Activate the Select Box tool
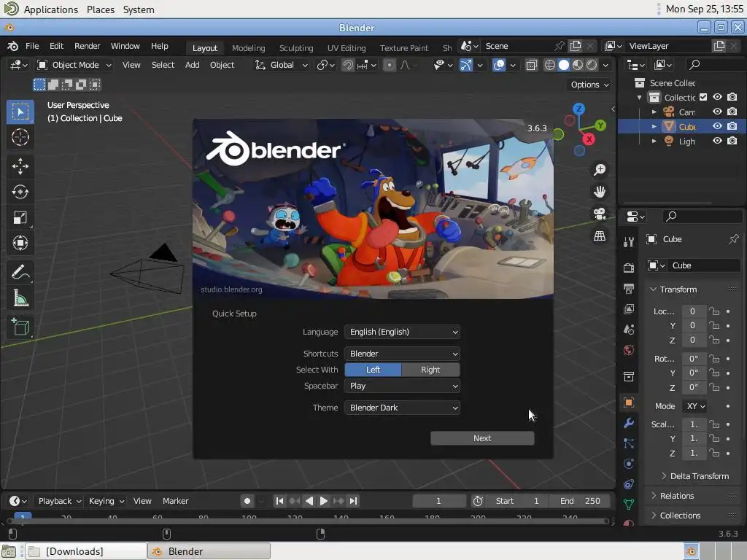The image size is (747, 560). 20,112
